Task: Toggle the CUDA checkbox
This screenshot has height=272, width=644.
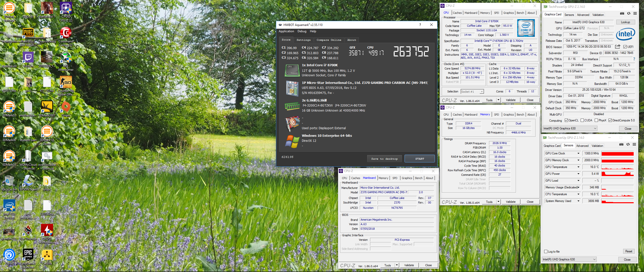Action: (x=582, y=120)
